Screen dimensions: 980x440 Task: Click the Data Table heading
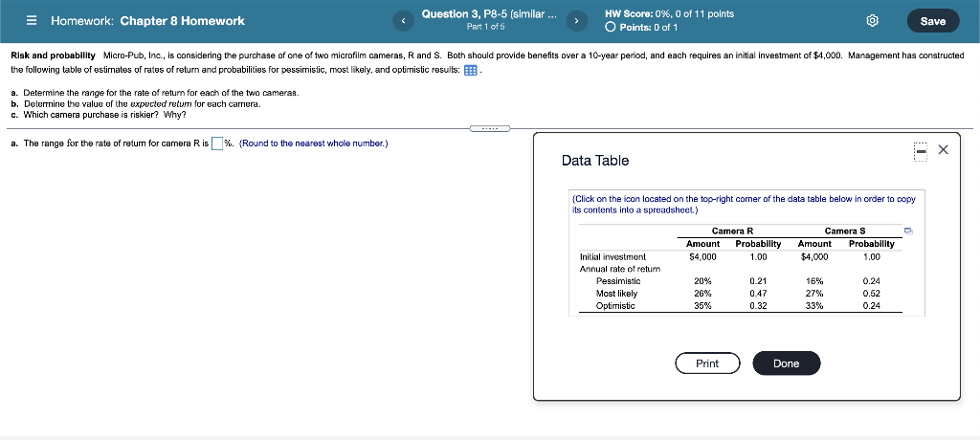point(595,161)
